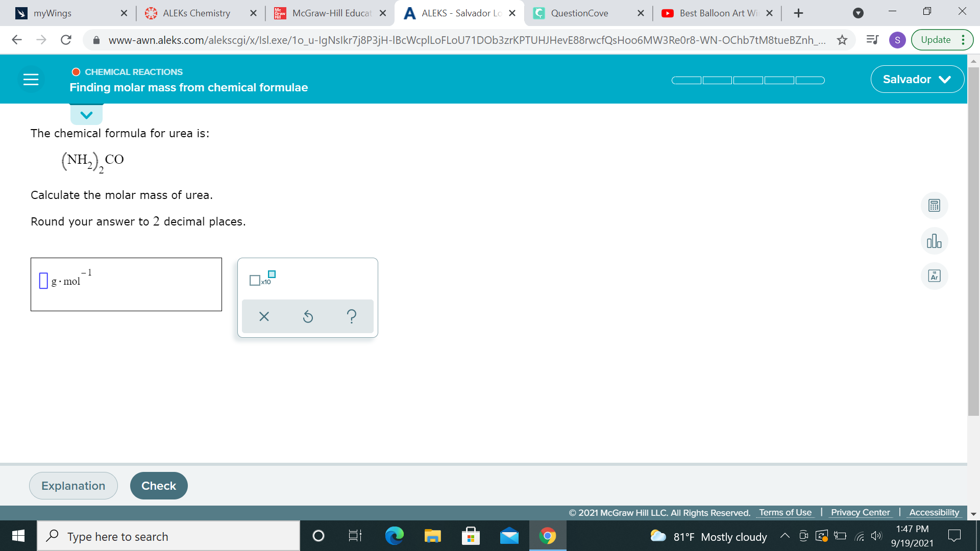980x551 pixels.
Task: Show hidden system tray icons
Action: [785, 536]
